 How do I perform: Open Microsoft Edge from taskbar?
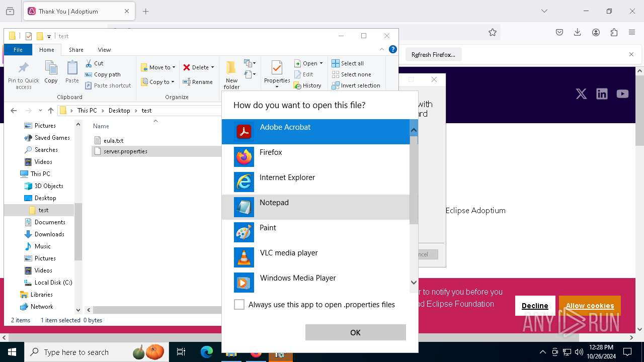click(207, 352)
